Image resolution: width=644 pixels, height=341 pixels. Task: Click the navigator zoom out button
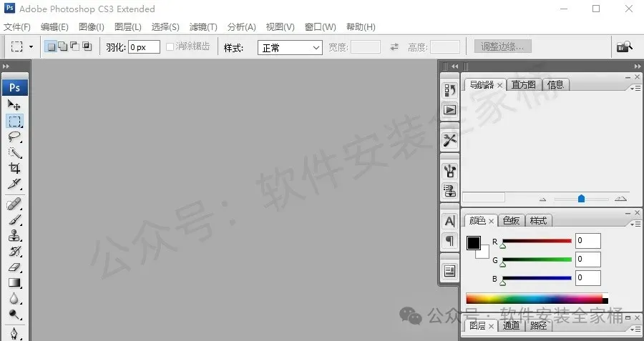(x=542, y=199)
